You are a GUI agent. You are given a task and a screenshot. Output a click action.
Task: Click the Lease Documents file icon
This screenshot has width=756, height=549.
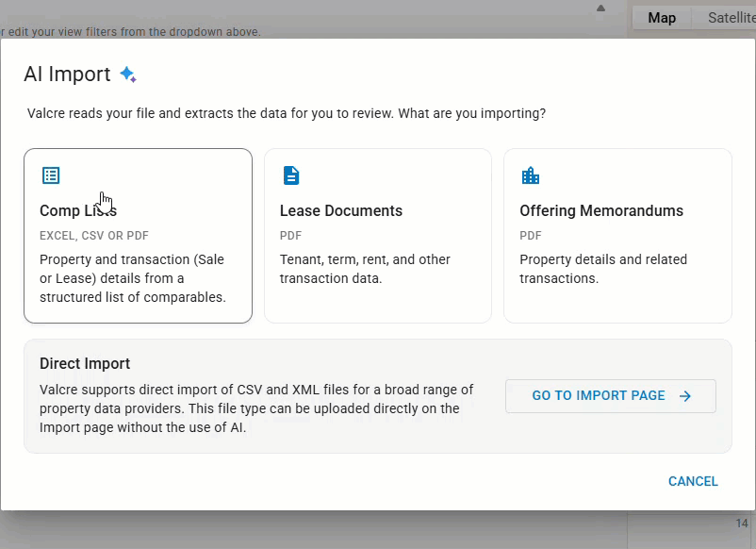pyautogui.click(x=290, y=175)
